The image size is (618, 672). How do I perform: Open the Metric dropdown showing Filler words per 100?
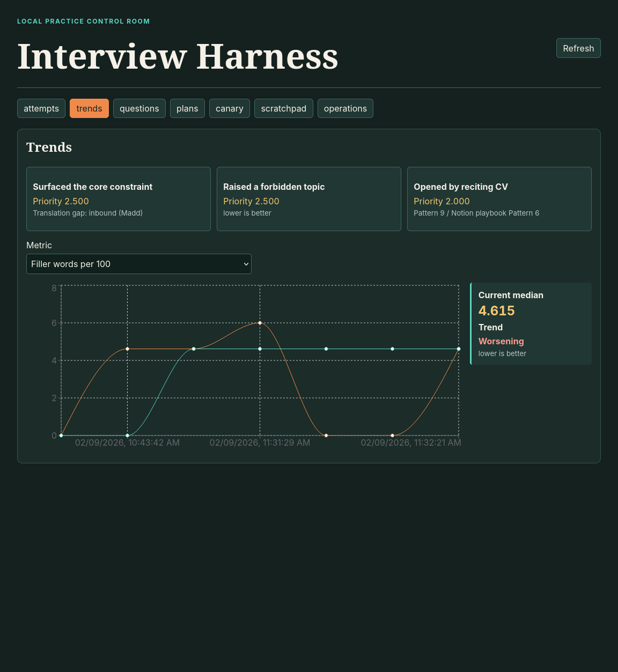coord(139,264)
